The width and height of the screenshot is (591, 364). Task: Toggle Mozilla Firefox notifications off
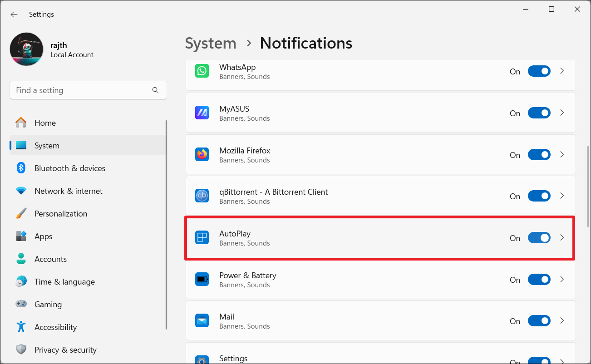coord(539,155)
